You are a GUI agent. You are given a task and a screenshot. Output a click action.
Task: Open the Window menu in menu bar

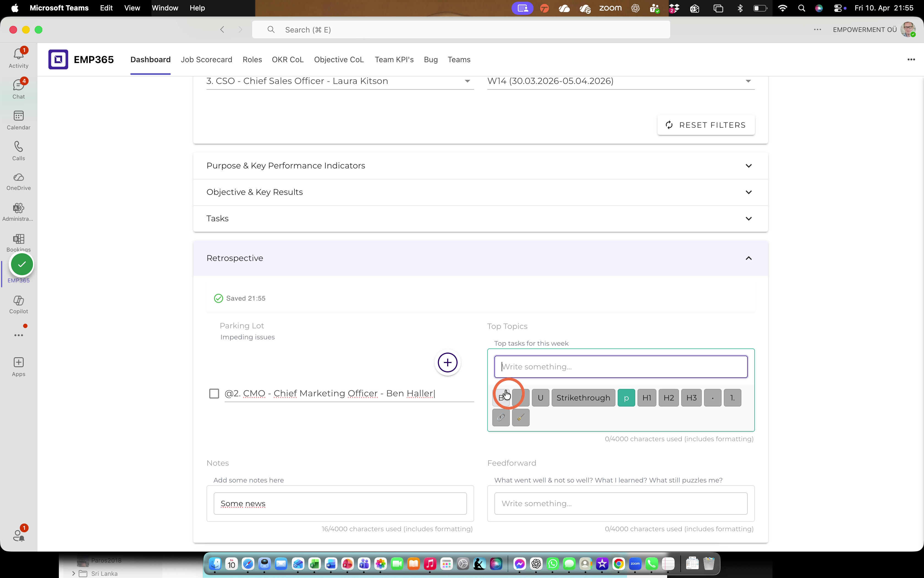point(164,8)
